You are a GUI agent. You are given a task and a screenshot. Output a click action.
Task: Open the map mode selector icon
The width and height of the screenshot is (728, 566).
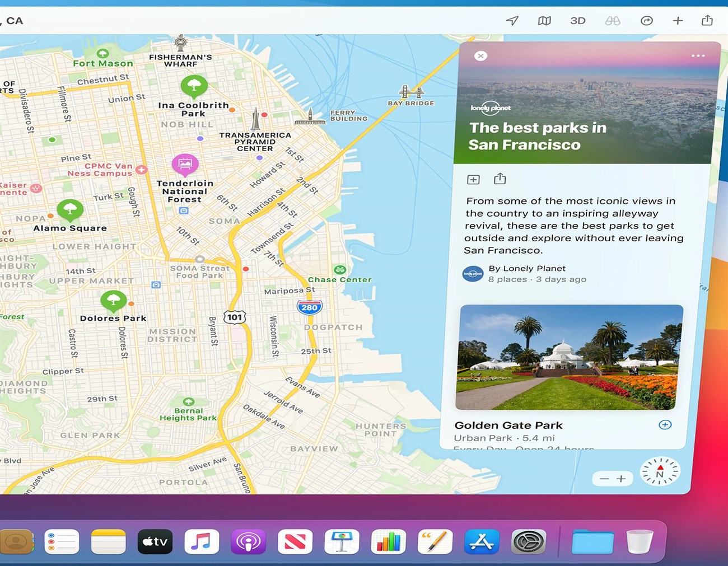pyautogui.click(x=544, y=21)
